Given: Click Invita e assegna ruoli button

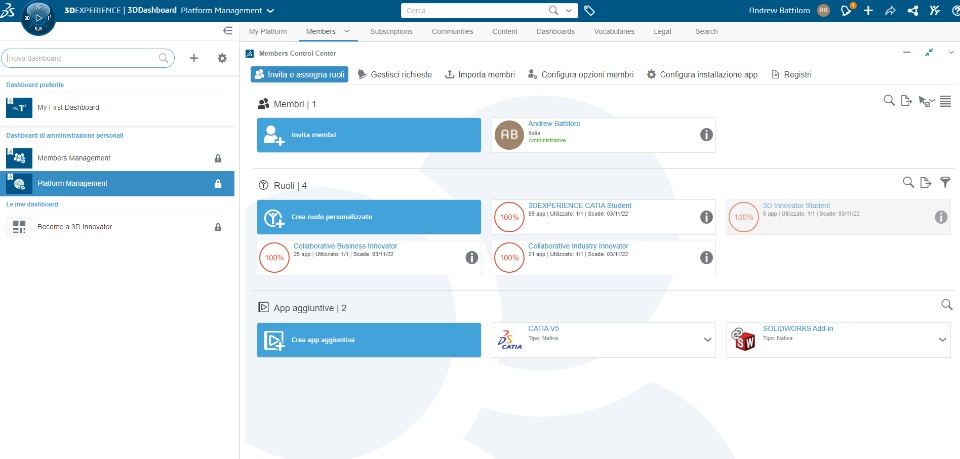Looking at the screenshot, I should (x=299, y=74).
